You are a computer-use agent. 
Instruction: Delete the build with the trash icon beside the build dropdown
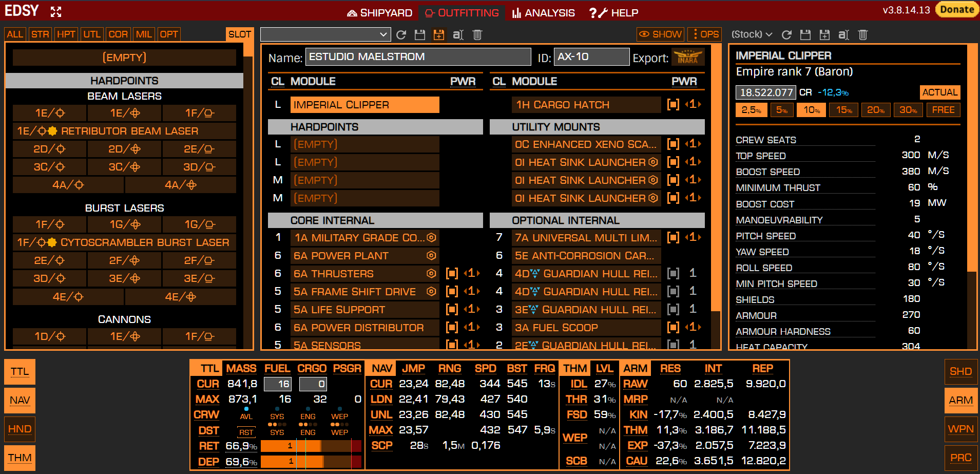coord(477,35)
